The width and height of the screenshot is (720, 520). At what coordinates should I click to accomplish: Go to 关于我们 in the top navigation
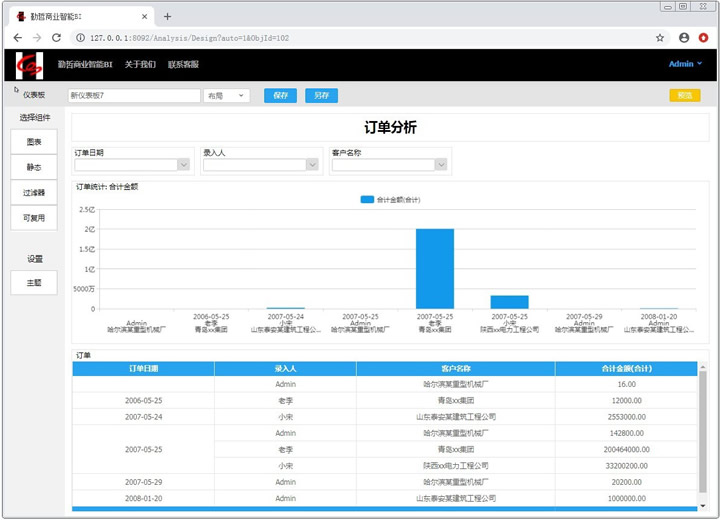pos(140,65)
